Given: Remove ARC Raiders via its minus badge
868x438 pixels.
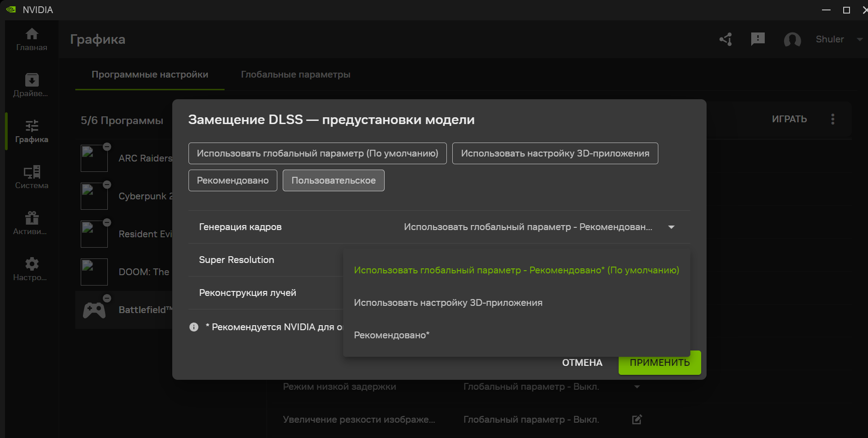Looking at the screenshot, I should [107, 146].
